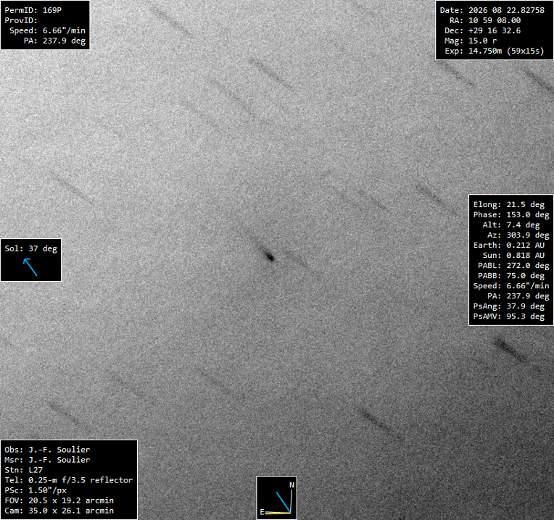
Task: Click the RA 10 59 08.00 value
Action: pyautogui.click(x=495, y=20)
